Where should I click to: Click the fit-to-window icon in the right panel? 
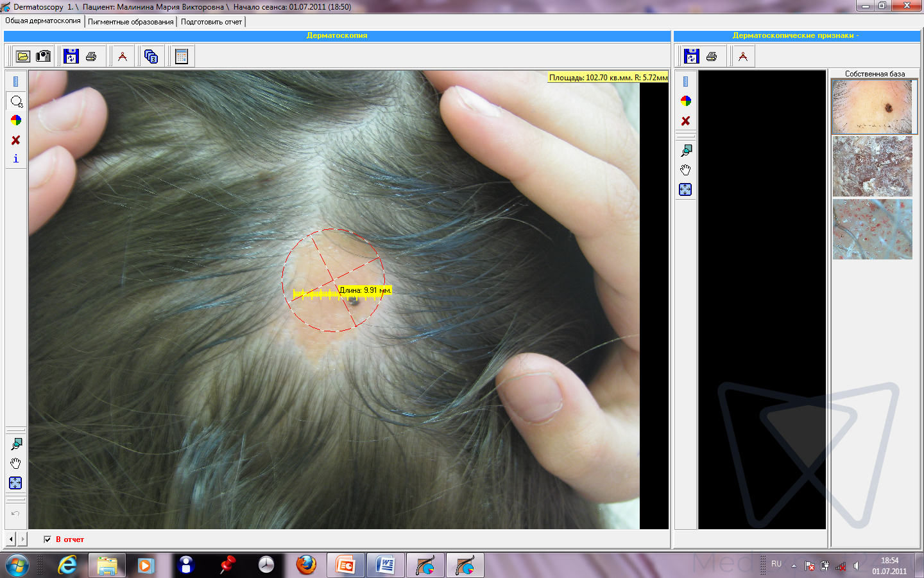pos(685,189)
